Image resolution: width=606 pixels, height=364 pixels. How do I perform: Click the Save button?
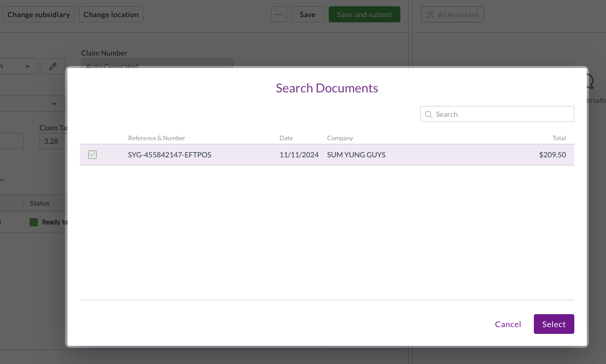pyautogui.click(x=307, y=15)
